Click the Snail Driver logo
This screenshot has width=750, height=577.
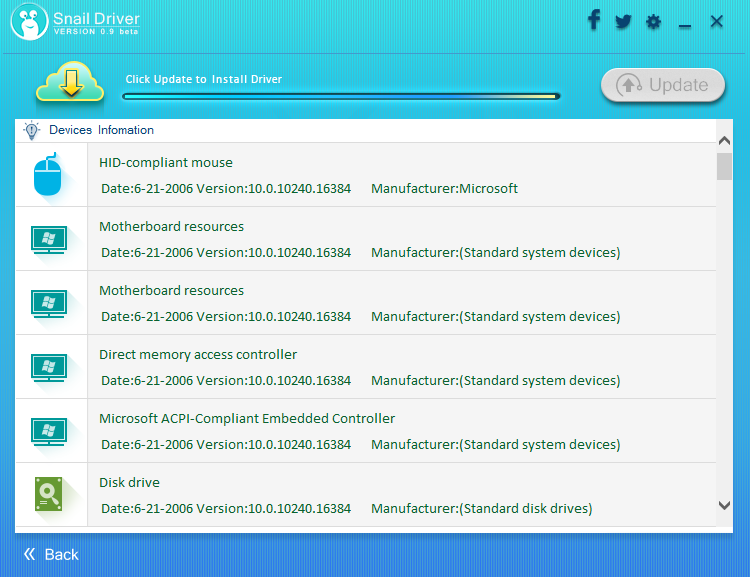pos(30,22)
